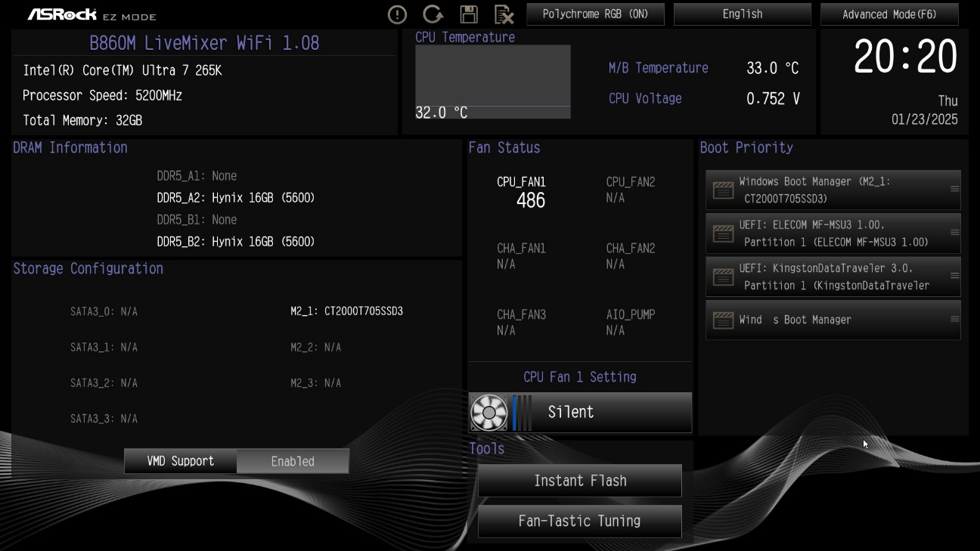Click the CPU Voltage 0.752 V value
Image resolution: width=980 pixels, height=551 pixels.
(x=773, y=98)
